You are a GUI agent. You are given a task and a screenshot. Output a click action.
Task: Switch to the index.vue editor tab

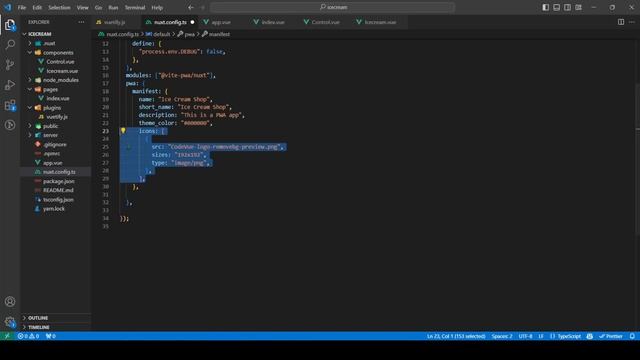(x=273, y=22)
